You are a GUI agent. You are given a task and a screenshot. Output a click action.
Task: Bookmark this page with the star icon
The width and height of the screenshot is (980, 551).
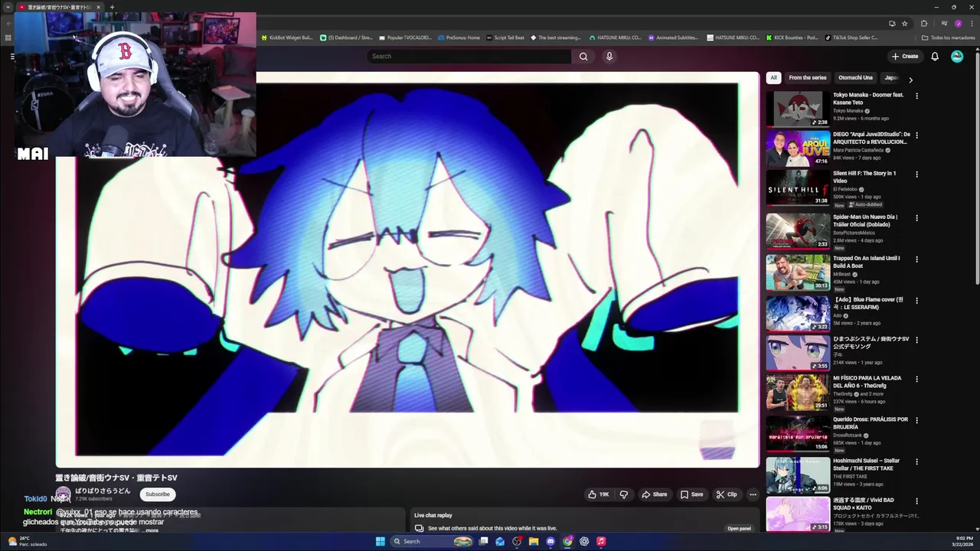(904, 24)
